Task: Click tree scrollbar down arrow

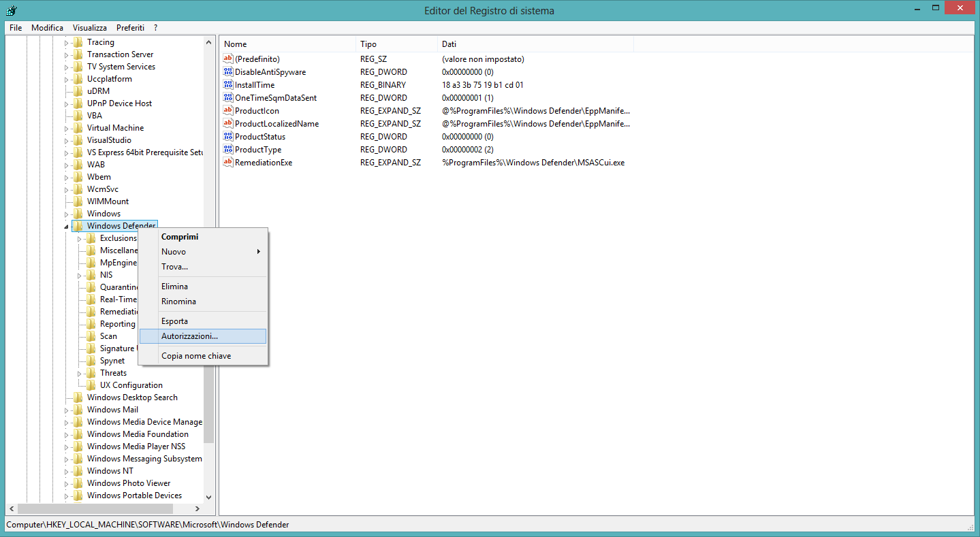Action: (x=209, y=497)
